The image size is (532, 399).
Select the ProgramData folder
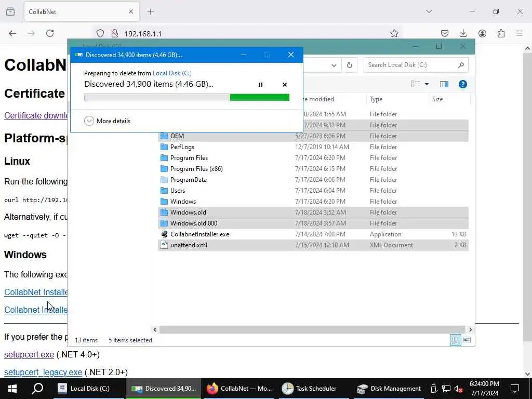188,179
